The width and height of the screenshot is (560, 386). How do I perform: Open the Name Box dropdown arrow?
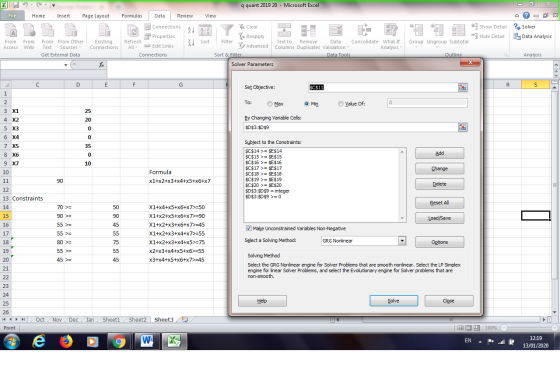[66, 65]
